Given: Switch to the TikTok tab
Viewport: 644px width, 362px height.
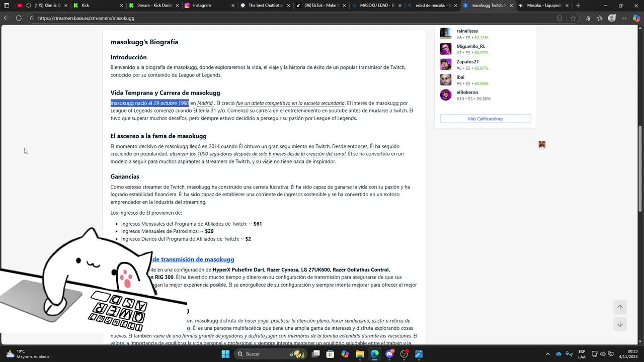Looking at the screenshot, I should pyautogui.click(x=320, y=6).
